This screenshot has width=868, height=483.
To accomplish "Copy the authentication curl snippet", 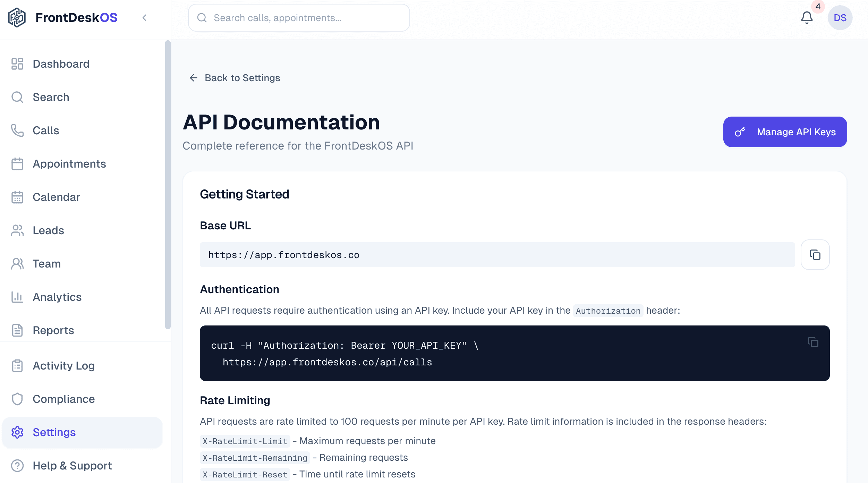I will pyautogui.click(x=813, y=342).
